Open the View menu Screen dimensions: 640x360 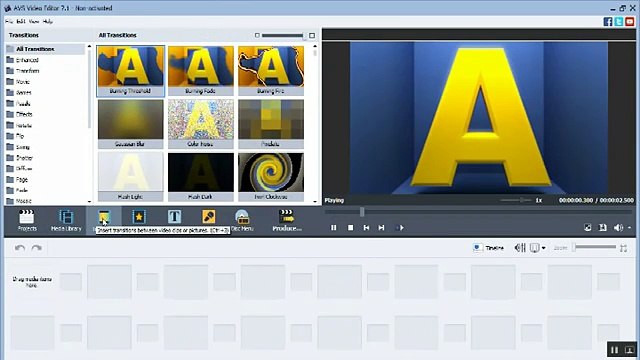coord(34,21)
